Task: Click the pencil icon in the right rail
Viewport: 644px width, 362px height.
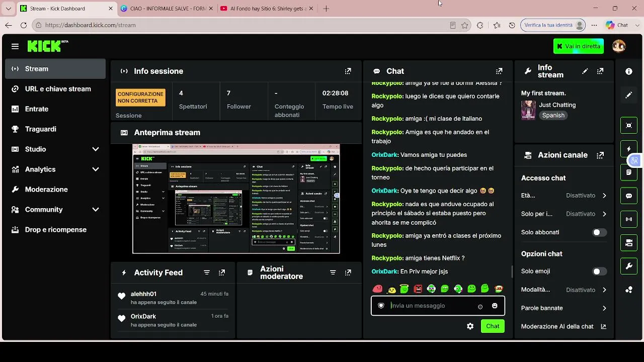Action: [x=629, y=95]
